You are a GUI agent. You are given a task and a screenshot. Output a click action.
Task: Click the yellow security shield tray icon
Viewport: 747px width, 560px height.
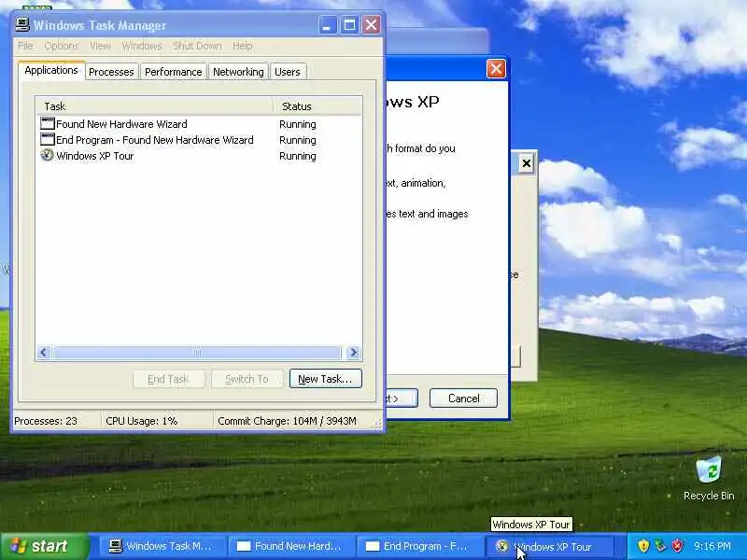[643, 546]
